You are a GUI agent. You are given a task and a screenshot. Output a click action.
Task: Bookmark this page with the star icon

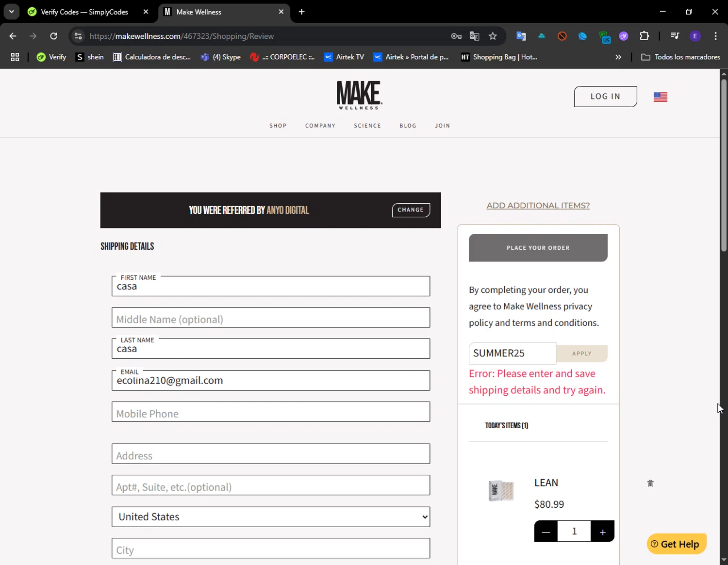[x=493, y=36]
